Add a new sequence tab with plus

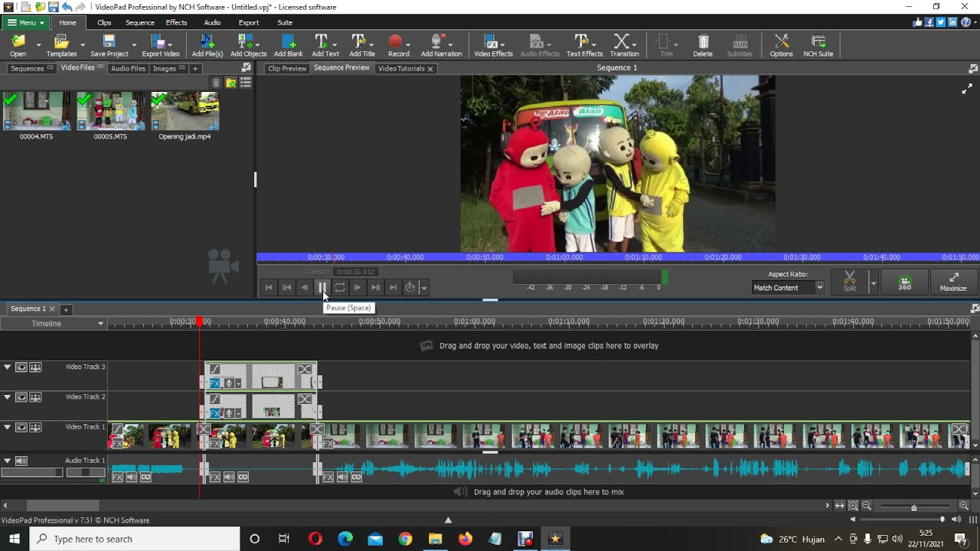pos(66,309)
